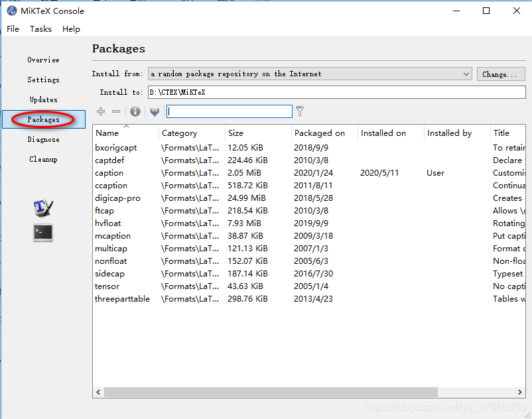Maximize the MiKTeX Console window
This screenshot has width=532, height=419.
point(486,11)
